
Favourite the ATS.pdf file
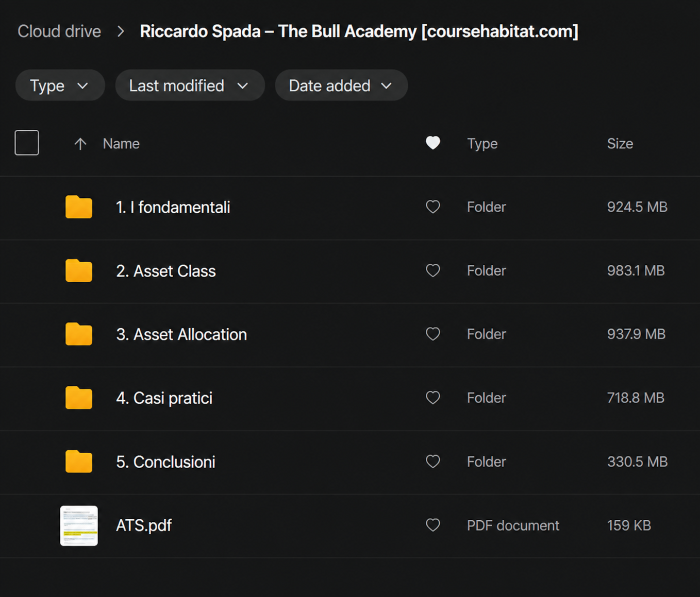(x=433, y=525)
